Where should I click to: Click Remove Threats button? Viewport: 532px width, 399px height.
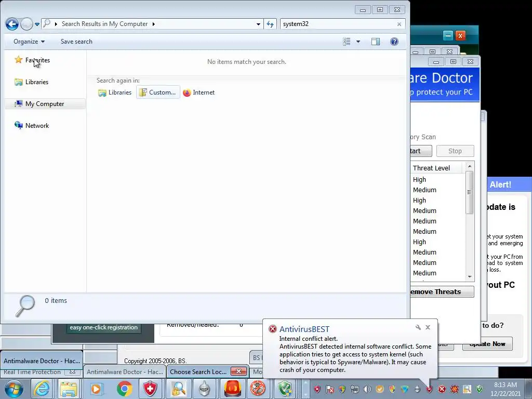point(442,292)
